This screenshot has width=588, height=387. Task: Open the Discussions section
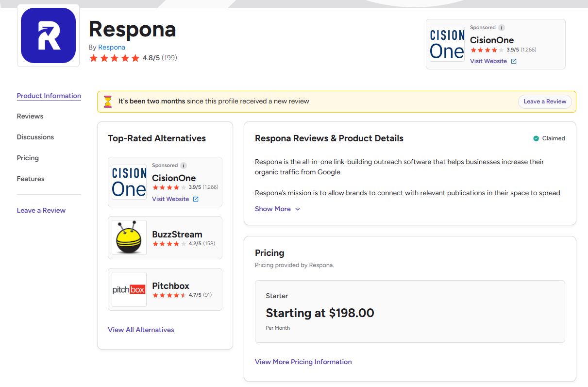pos(35,137)
